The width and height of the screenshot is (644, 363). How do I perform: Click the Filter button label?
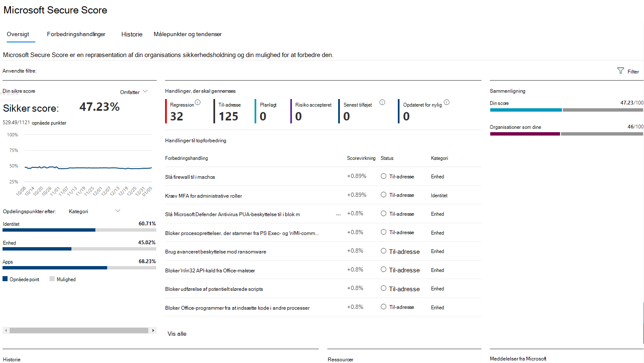[x=633, y=72]
